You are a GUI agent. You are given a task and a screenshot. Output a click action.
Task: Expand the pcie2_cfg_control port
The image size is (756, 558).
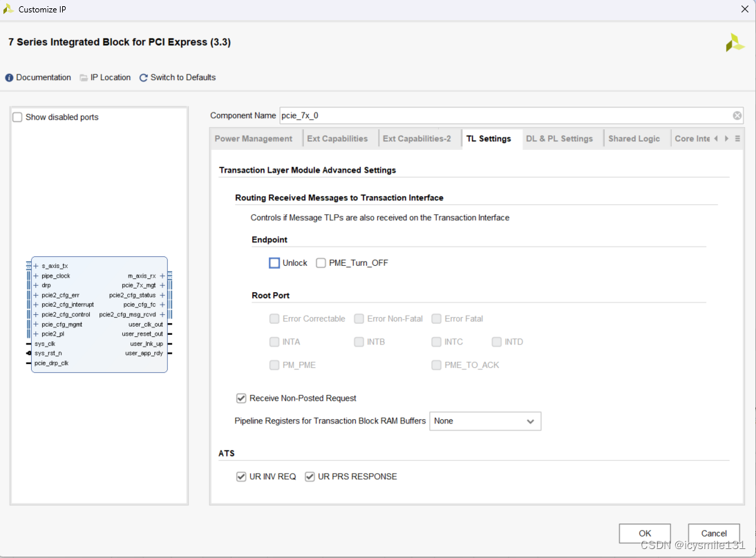click(36, 315)
